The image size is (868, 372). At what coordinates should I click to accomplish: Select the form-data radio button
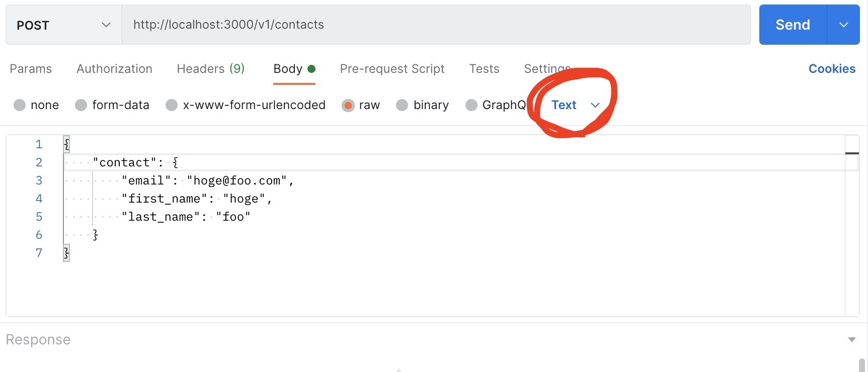tap(81, 105)
